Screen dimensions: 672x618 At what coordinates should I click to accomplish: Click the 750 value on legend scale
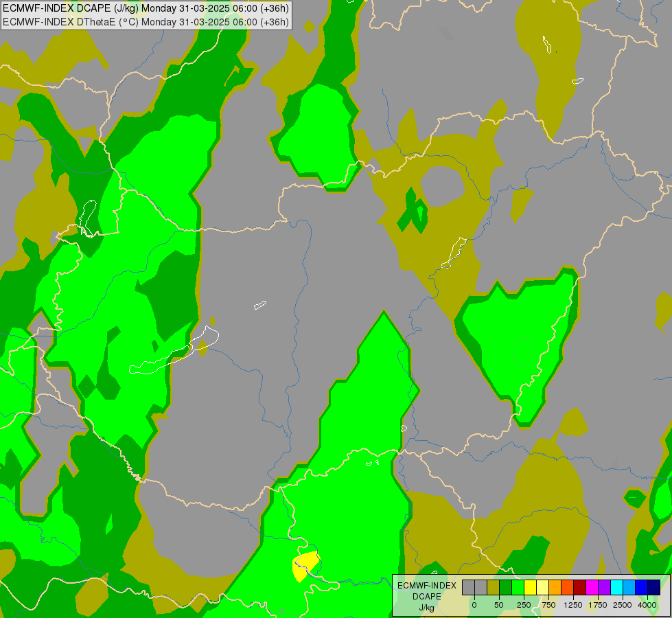click(x=548, y=605)
